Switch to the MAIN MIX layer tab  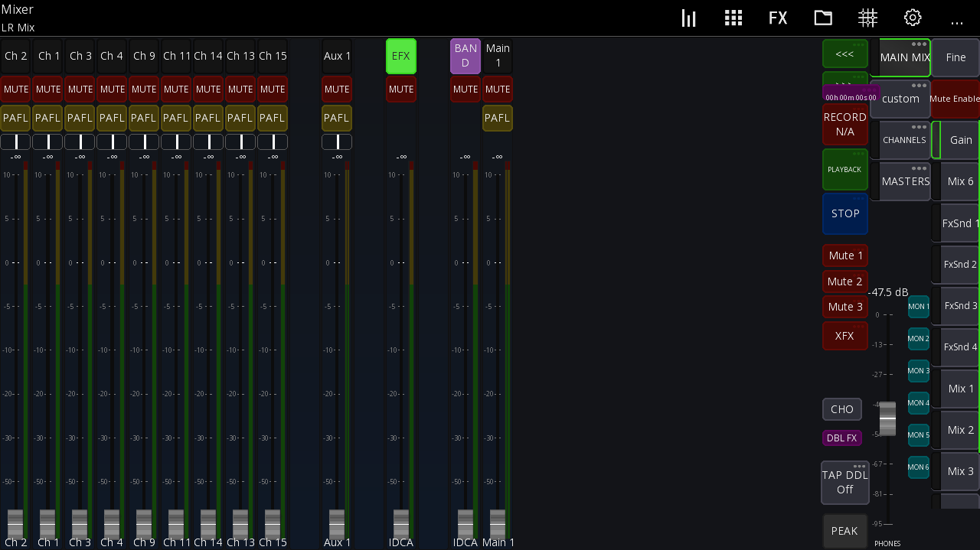[x=901, y=57]
